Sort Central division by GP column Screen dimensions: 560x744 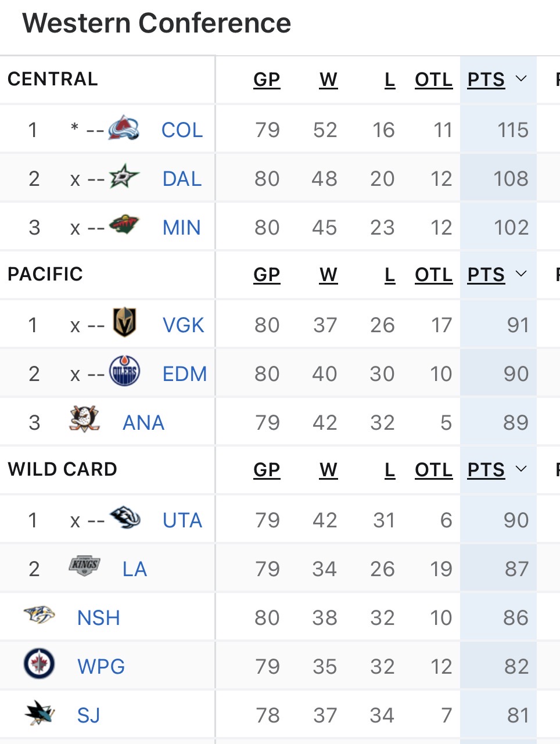coord(267,80)
